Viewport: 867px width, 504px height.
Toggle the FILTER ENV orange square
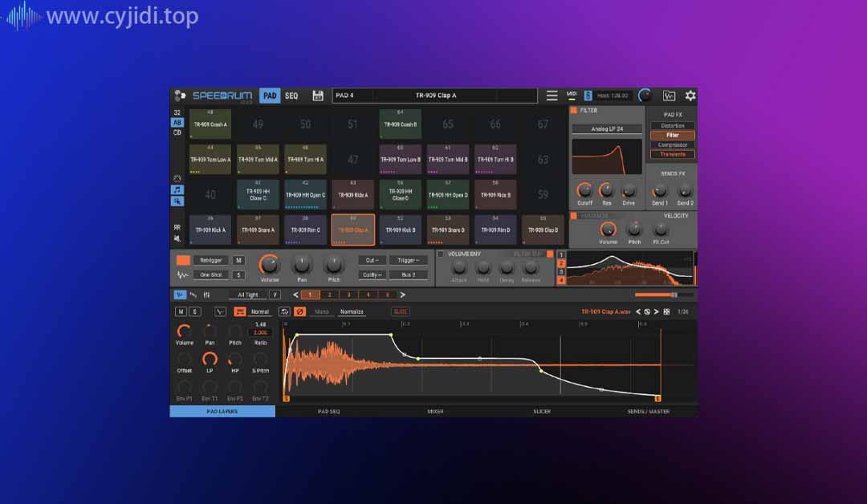coord(550,254)
